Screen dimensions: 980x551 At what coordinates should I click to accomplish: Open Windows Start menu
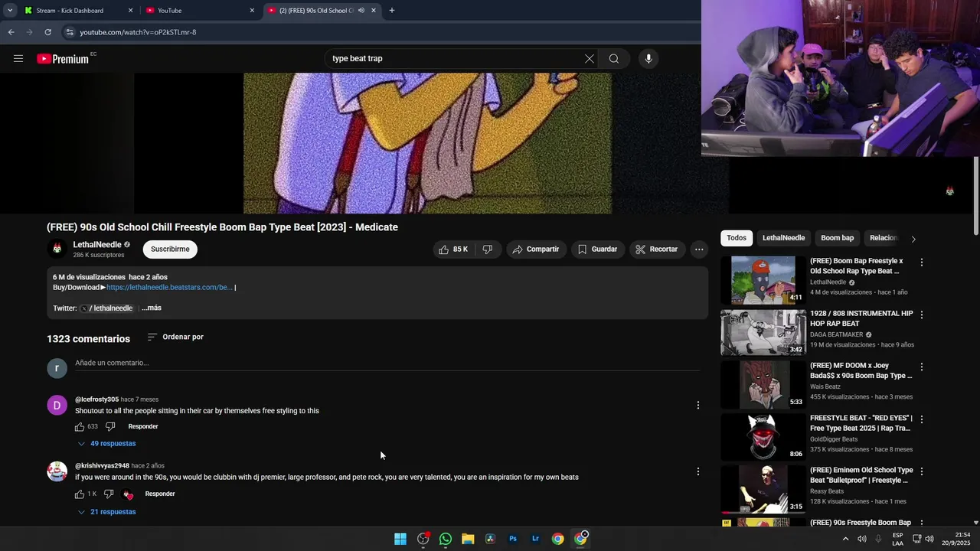(400, 539)
